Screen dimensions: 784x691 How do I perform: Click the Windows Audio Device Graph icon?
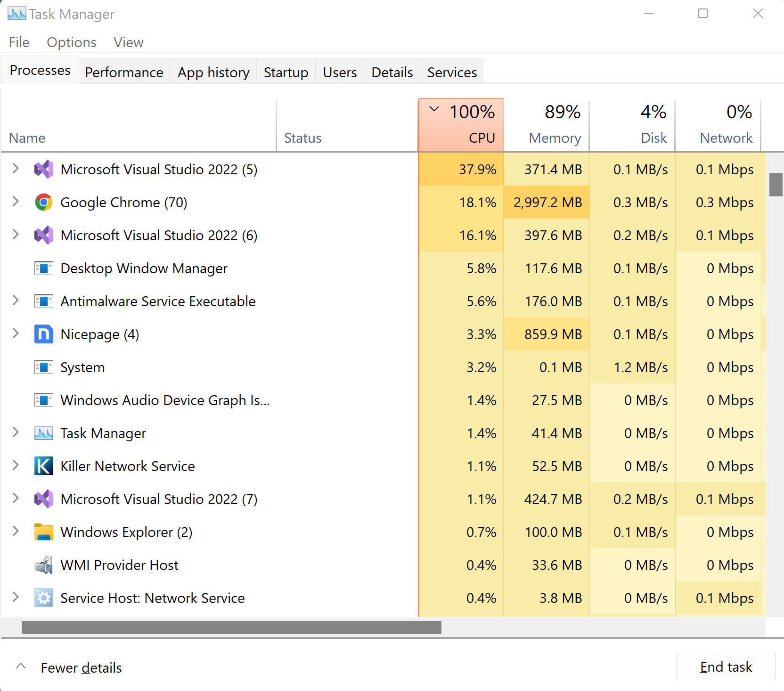[x=44, y=400]
